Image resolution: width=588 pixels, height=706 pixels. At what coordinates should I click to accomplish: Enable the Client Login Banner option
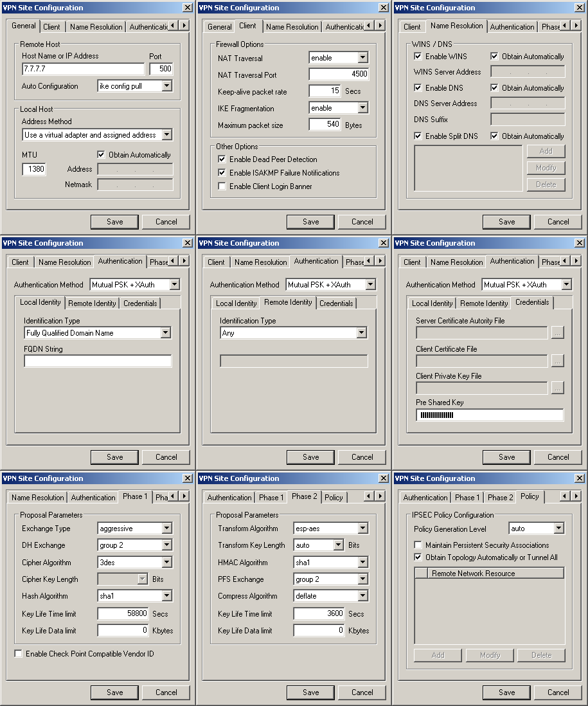pyautogui.click(x=222, y=186)
